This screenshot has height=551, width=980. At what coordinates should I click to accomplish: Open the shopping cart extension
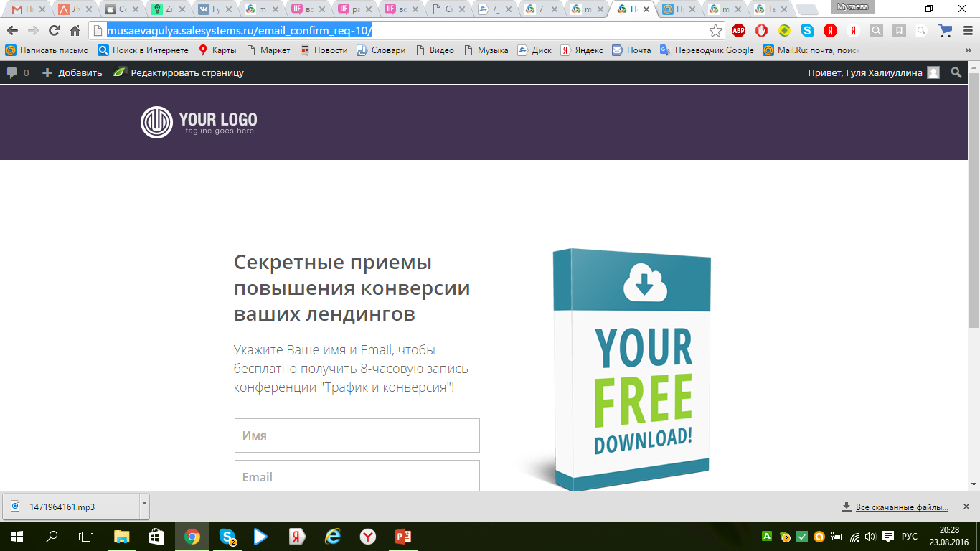click(946, 31)
